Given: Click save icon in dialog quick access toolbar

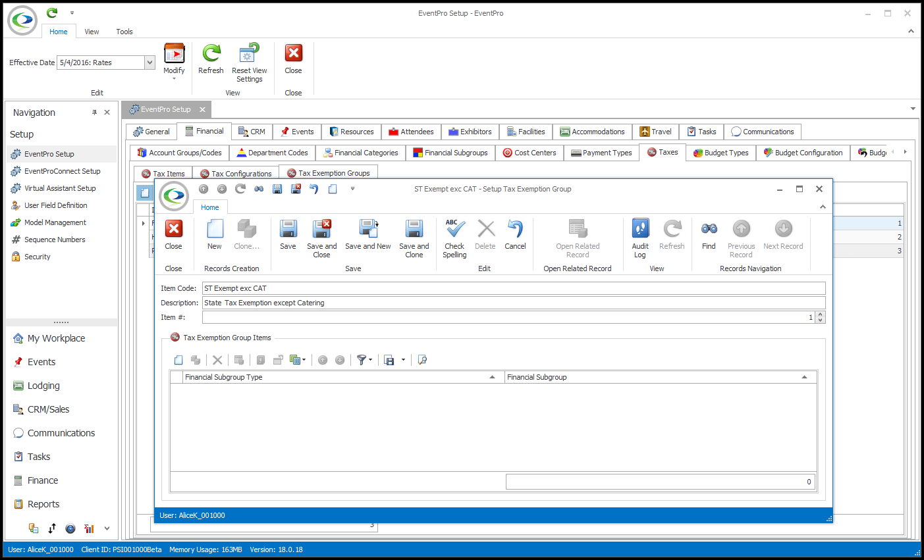Looking at the screenshot, I should [x=277, y=189].
